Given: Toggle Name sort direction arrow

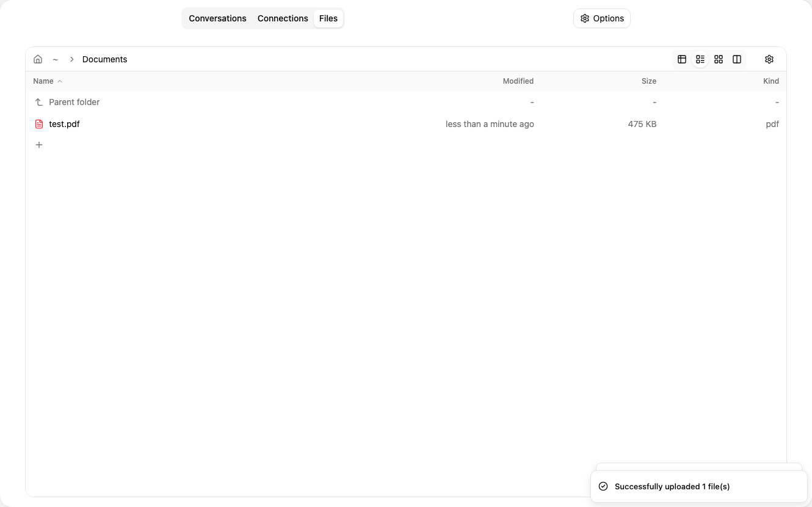Looking at the screenshot, I should tap(60, 81).
